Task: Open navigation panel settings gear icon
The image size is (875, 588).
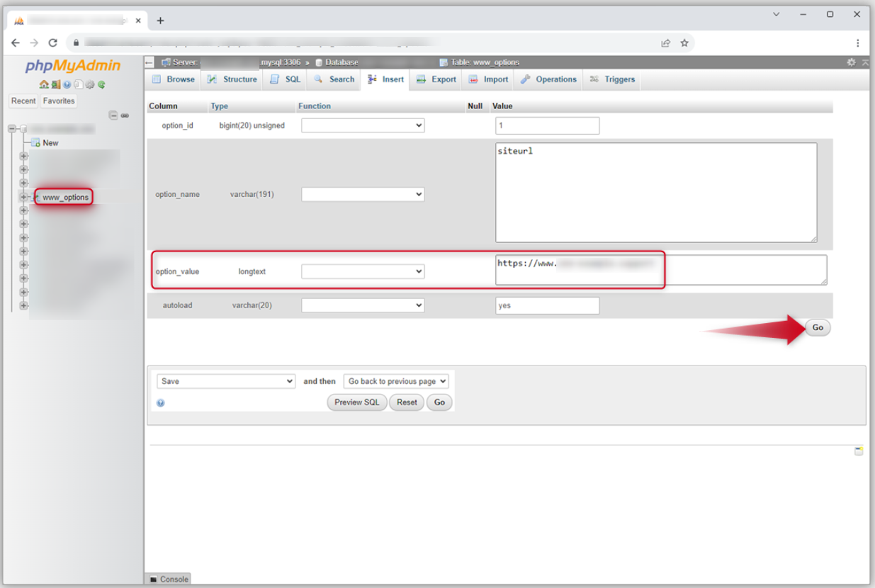Action: pos(90,85)
